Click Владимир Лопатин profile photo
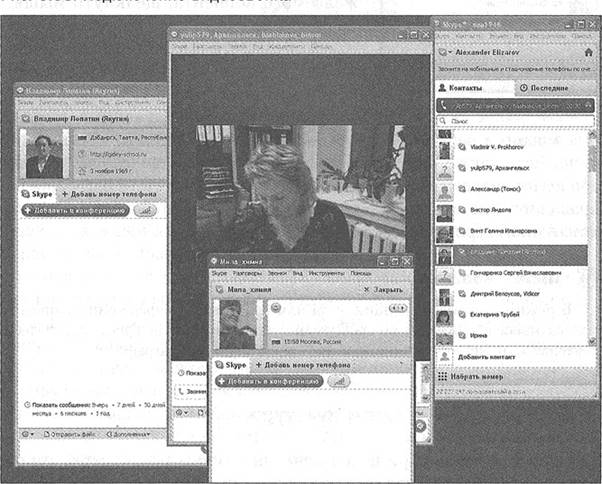 pyautogui.click(x=44, y=154)
